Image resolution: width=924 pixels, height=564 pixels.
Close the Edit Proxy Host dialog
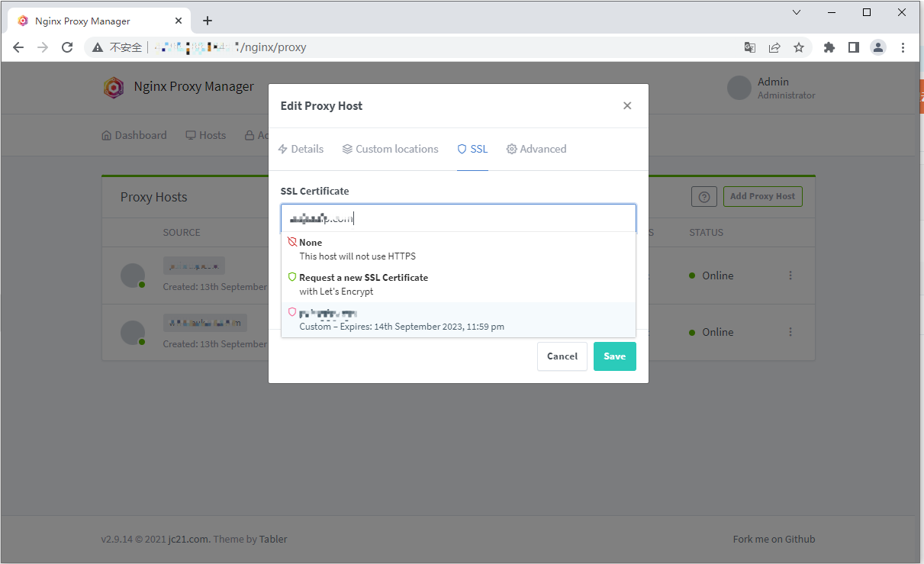(627, 106)
